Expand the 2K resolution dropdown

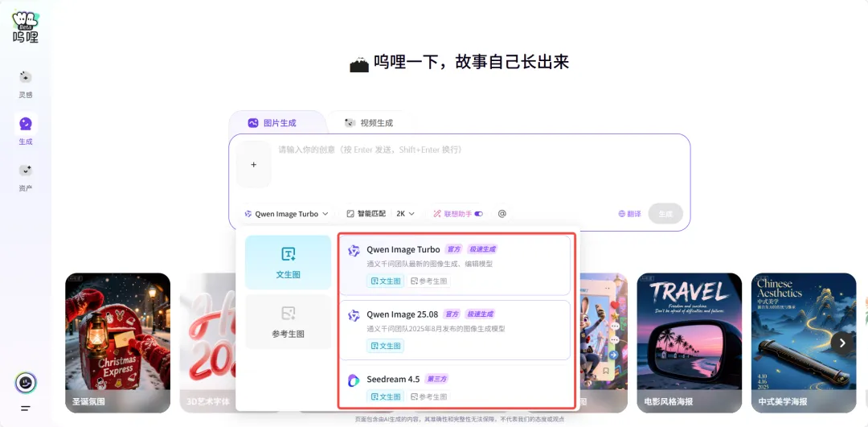click(x=406, y=214)
